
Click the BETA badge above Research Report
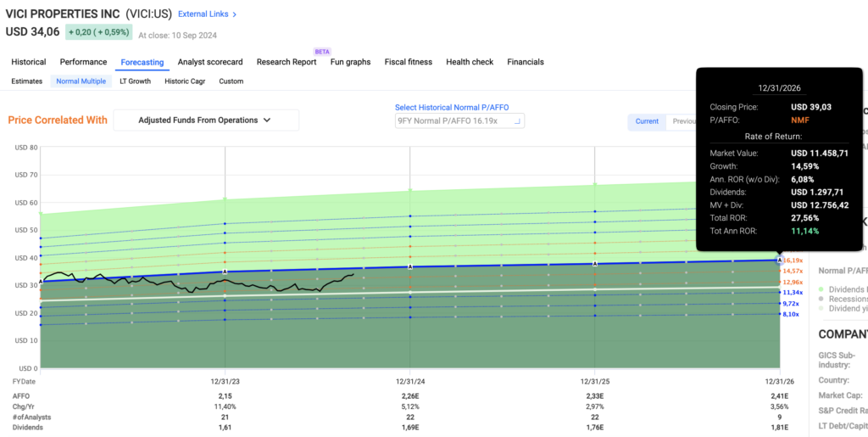pyautogui.click(x=322, y=52)
